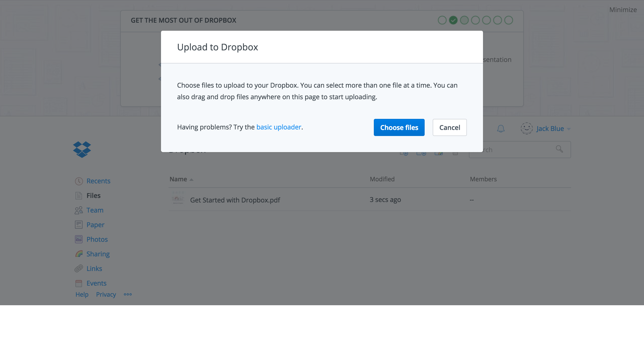The height and width of the screenshot is (343, 644).
Task: Click the Dropbox logo in the sidebar
Action: [82, 149]
